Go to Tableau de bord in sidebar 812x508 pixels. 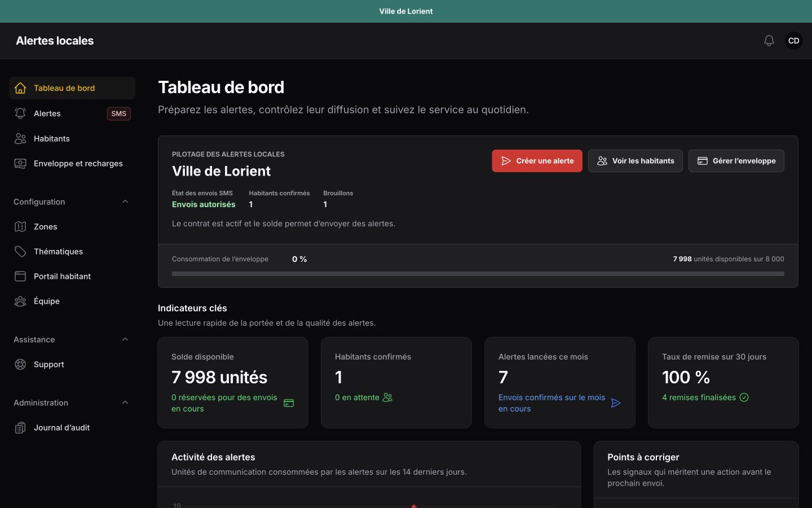(x=72, y=88)
